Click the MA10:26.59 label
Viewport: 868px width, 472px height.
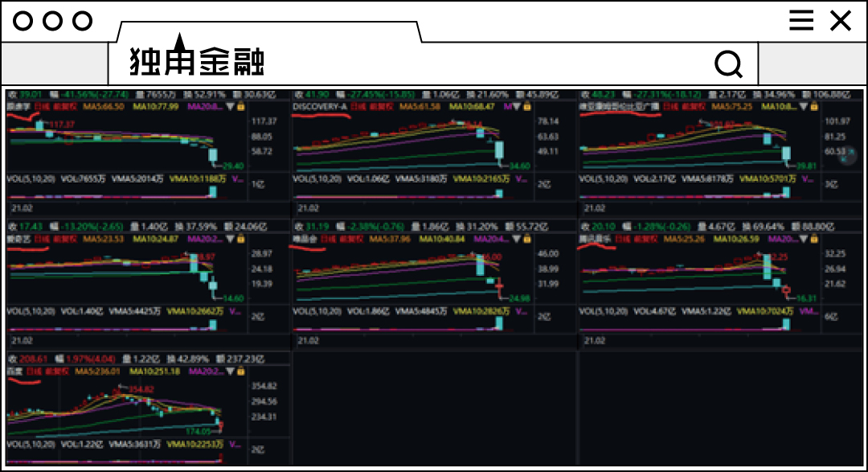pyautogui.click(x=736, y=239)
